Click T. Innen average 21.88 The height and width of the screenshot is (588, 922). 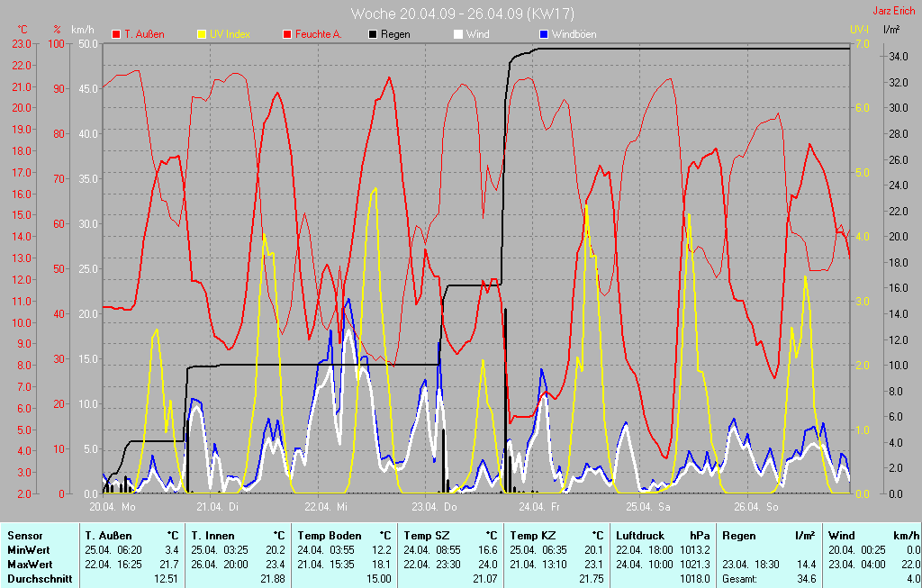tap(273, 579)
